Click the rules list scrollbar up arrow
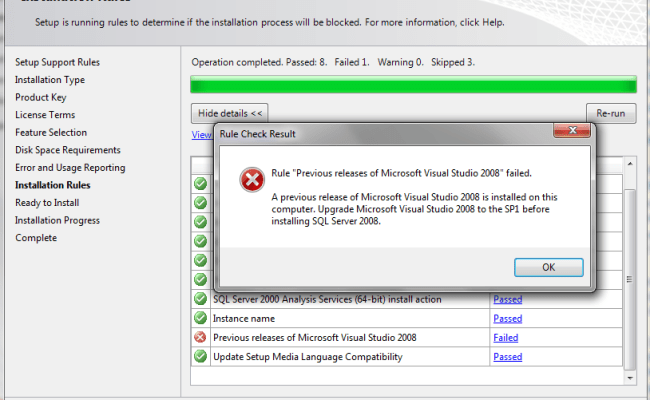 [630, 164]
